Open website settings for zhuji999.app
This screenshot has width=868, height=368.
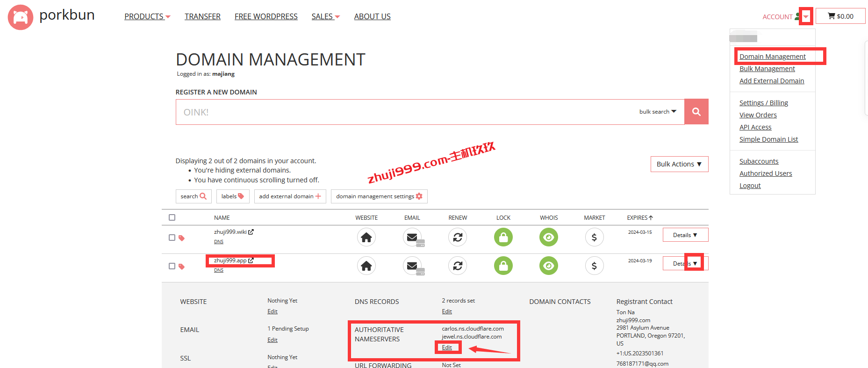click(366, 266)
